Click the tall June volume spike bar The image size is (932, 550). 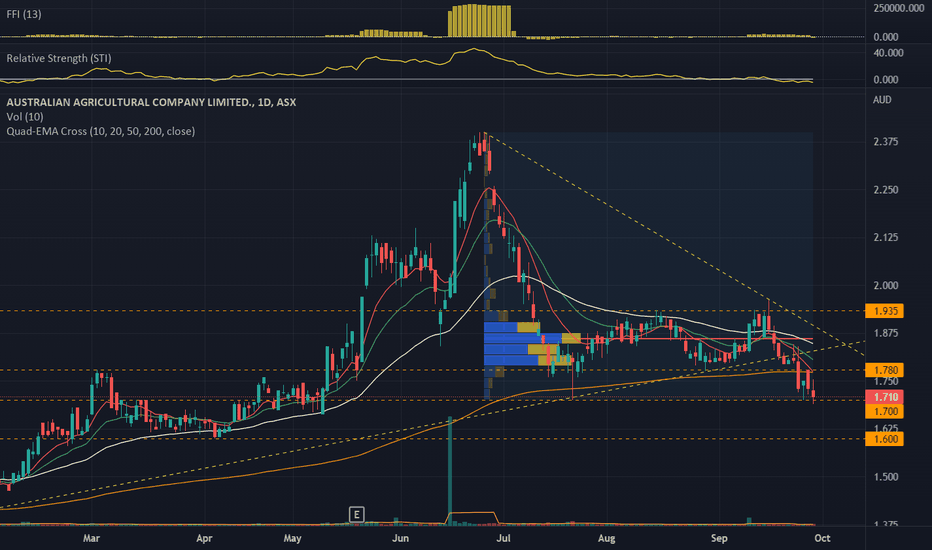pyautogui.click(x=450, y=470)
